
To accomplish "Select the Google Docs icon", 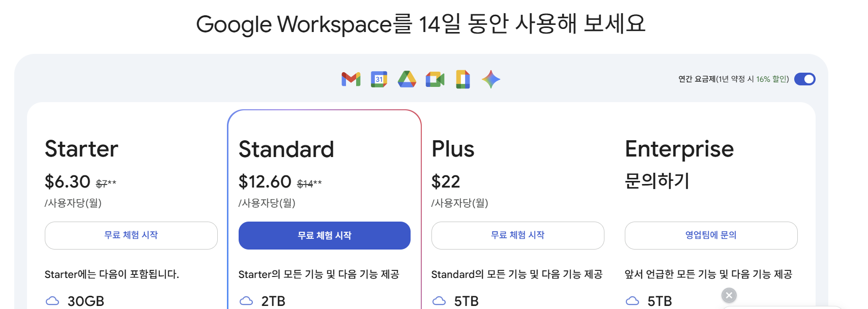I will click(462, 79).
